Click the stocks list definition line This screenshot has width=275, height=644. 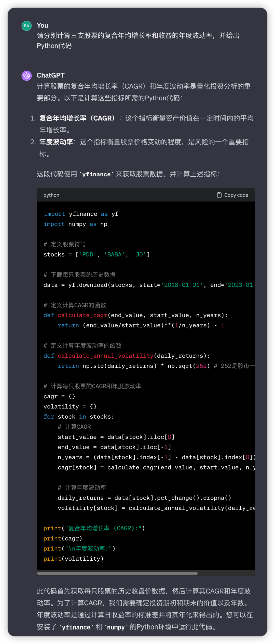click(97, 255)
